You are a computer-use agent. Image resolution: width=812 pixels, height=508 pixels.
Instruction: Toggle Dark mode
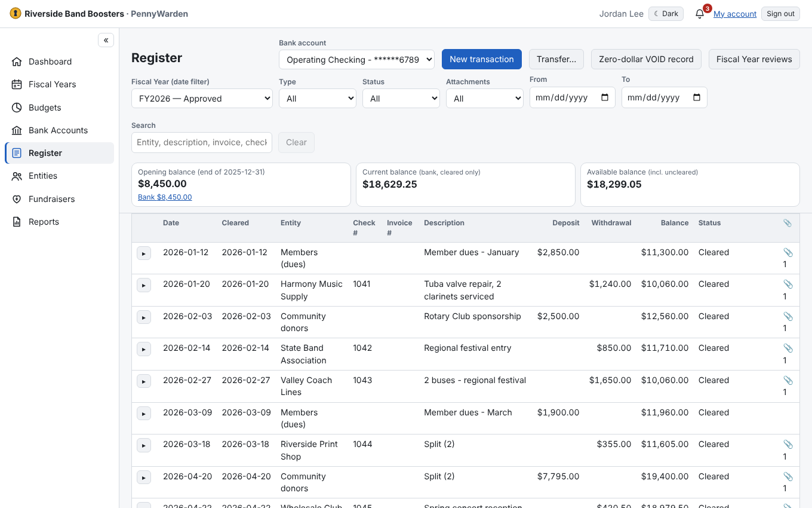point(666,14)
